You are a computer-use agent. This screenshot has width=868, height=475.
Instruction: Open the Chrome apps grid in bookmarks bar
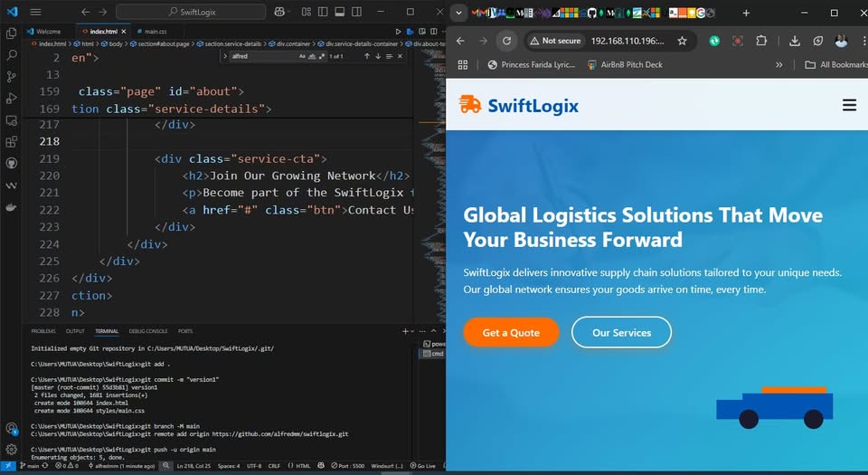pyautogui.click(x=463, y=65)
